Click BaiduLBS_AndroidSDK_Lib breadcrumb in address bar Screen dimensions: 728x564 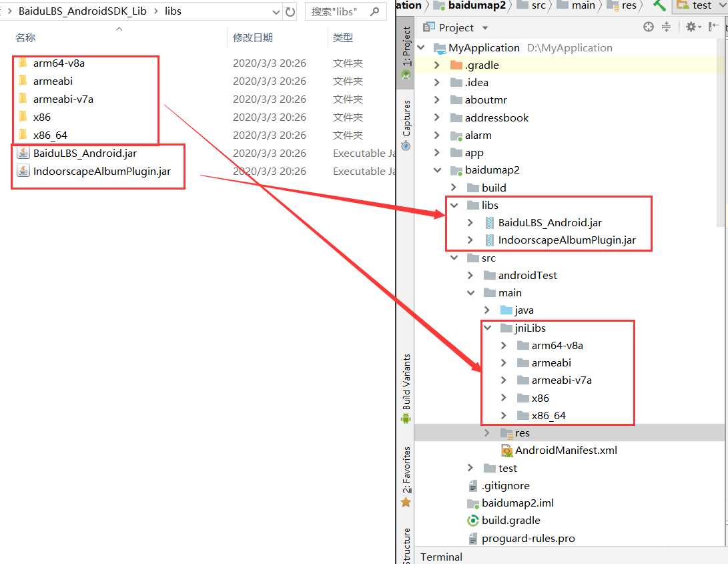pyautogui.click(x=82, y=11)
